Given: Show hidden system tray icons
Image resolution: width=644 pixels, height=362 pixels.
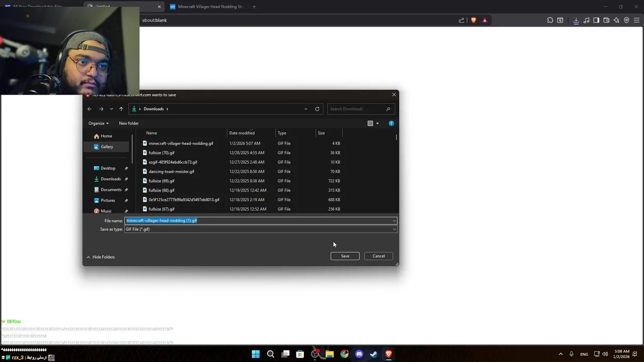Looking at the screenshot, I should point(560,354).
